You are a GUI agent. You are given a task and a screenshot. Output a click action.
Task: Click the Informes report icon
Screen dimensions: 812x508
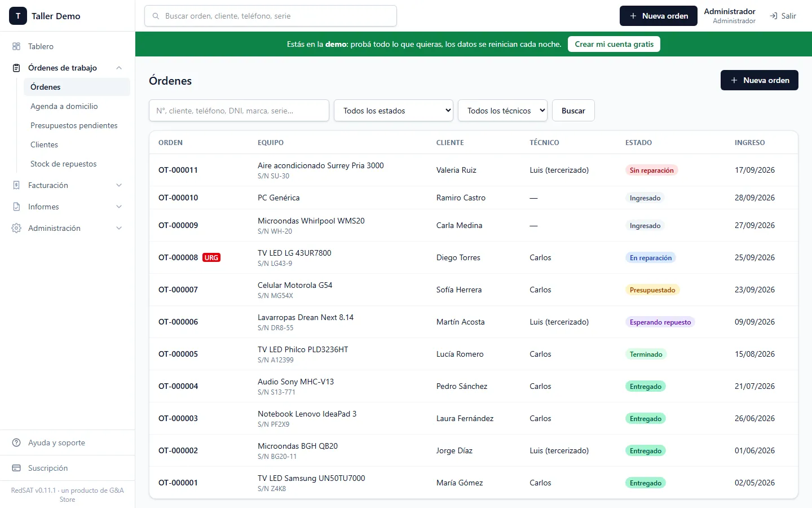pyautogui.click(x=16, y=207)
